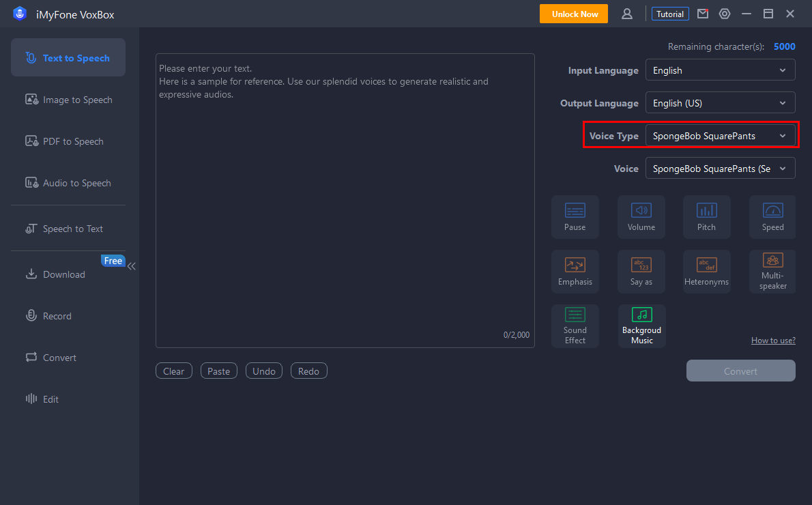The image size is (812, 505).
Task: Expand the Output Language dropdown
Action: coord(720,103)
